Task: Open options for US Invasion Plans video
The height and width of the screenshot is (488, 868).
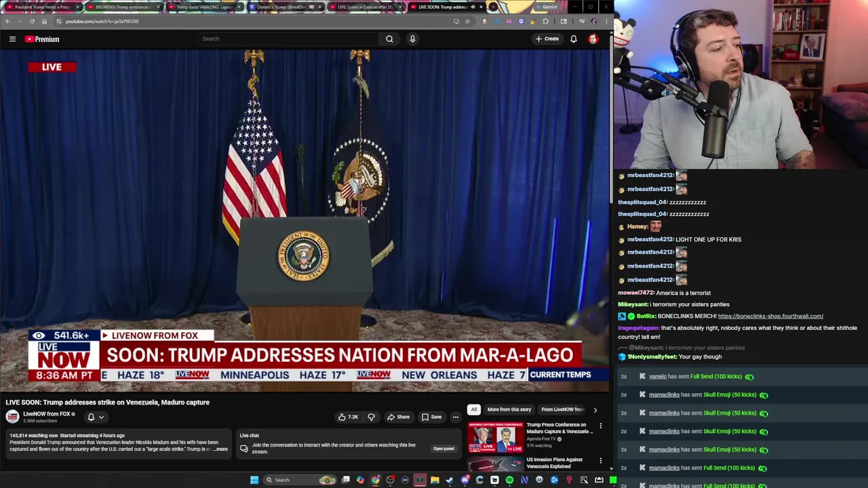Action: click(600, 461)
